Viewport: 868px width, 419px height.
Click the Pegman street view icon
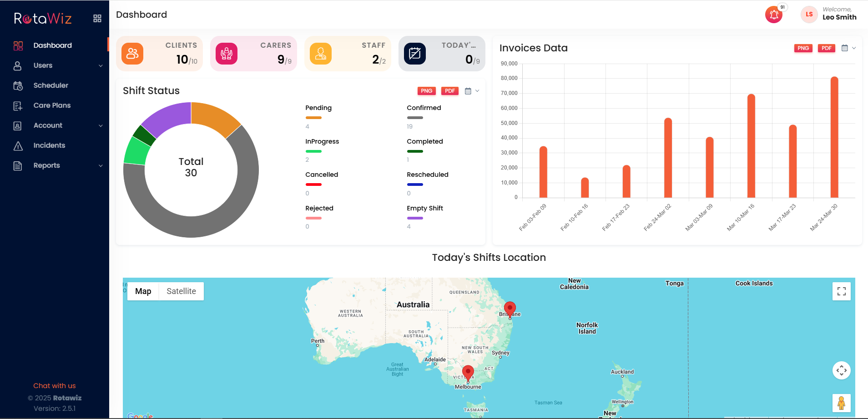842,403
